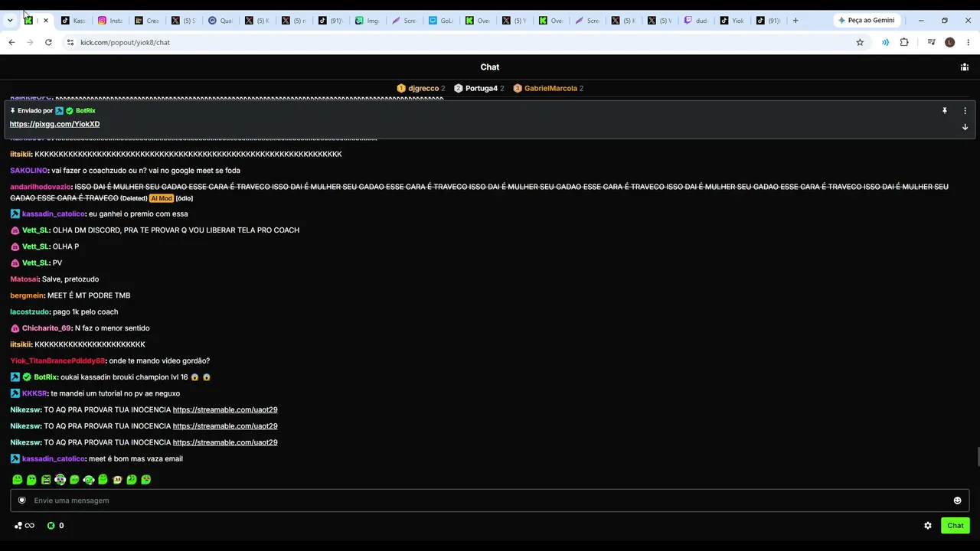Click the green Kicks balance icon
This screenshot has width=980, height=551.
(x=51, y=526)
